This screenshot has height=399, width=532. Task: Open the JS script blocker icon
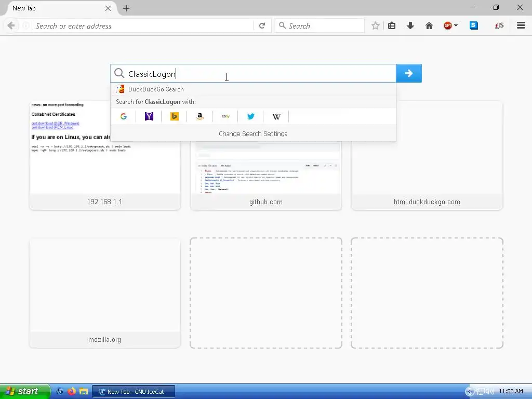499,26
